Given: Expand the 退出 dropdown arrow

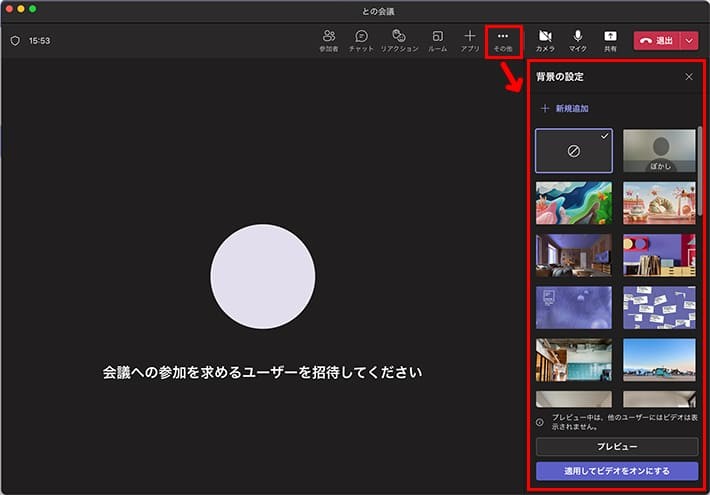Looking at the screenshot, I should pos(689,41).
